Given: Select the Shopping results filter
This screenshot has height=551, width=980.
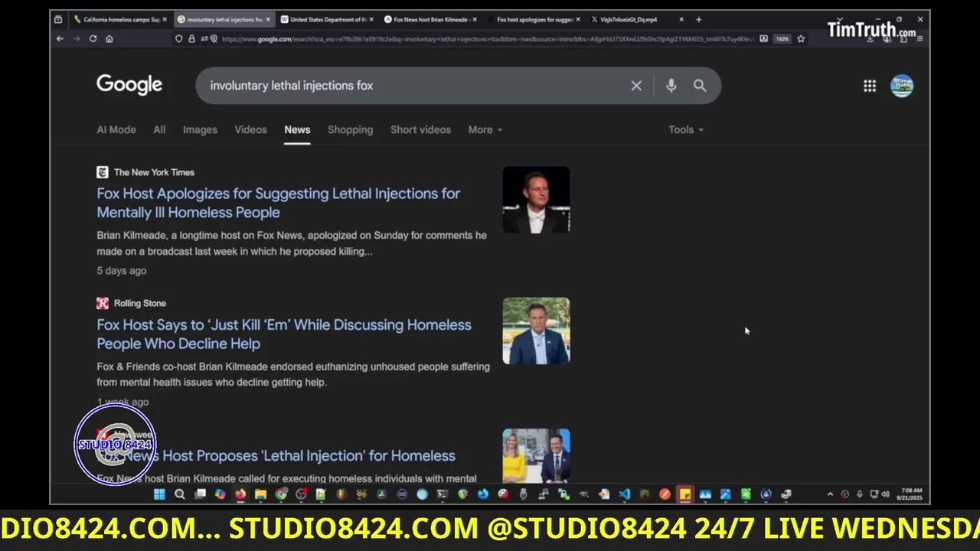Looking at the screenshot, I should coord(350,129).
